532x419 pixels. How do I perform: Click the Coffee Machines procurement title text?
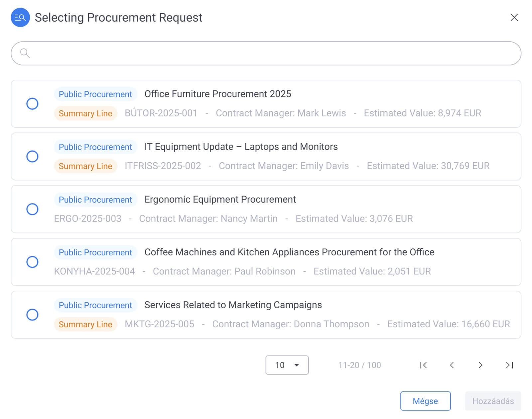click(289, 252)
